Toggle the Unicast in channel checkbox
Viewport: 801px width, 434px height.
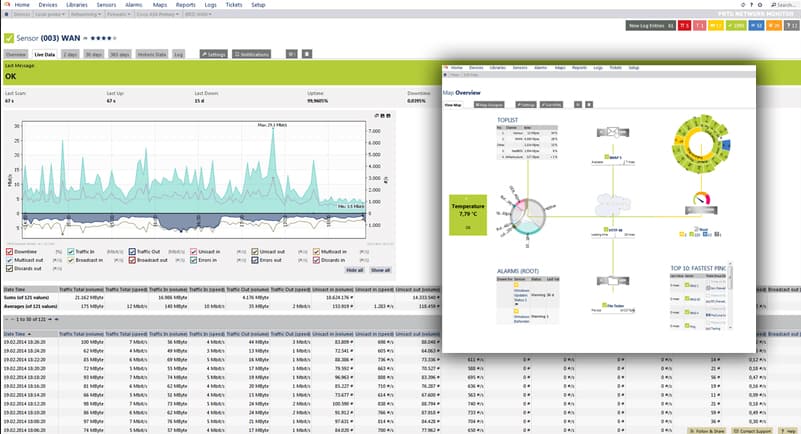point(194,252)
